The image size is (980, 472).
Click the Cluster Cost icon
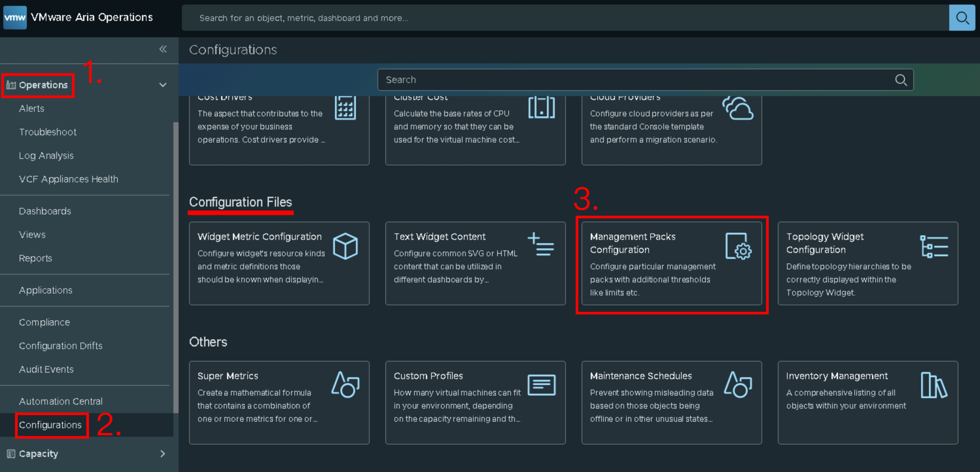pyautogui.click(x=541, y=107)
